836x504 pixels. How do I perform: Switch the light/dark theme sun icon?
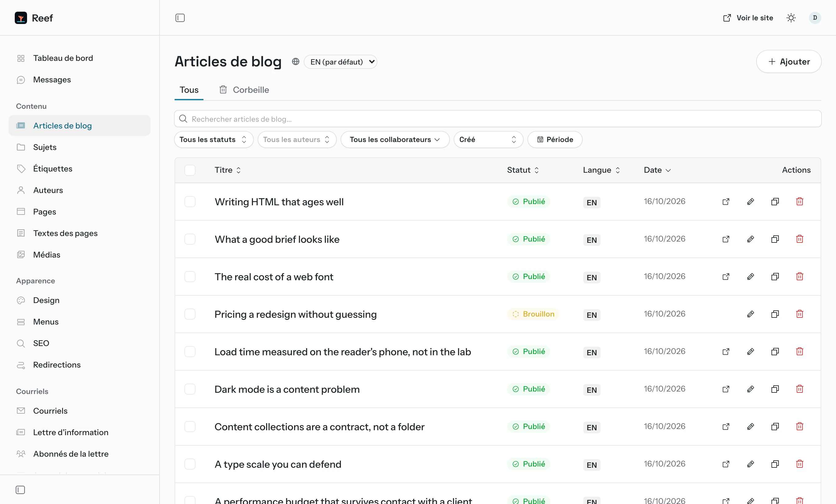click(x=791, y=18)
